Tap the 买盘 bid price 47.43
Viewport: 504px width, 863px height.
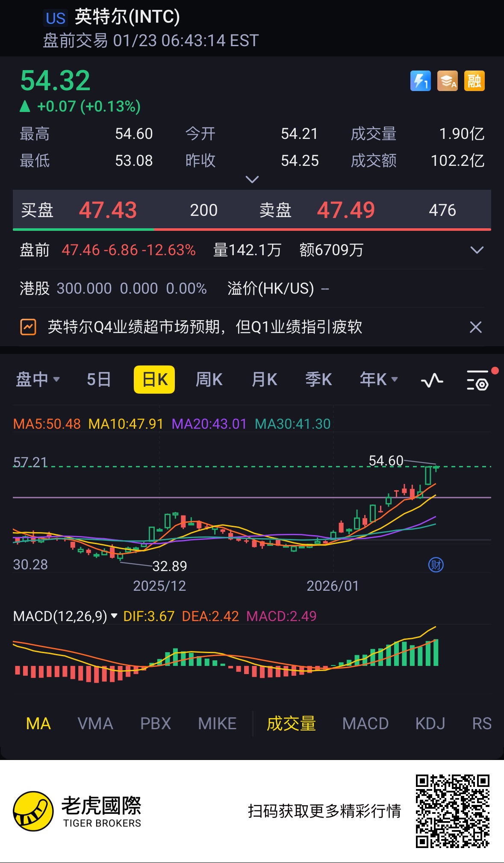(108, 210)
